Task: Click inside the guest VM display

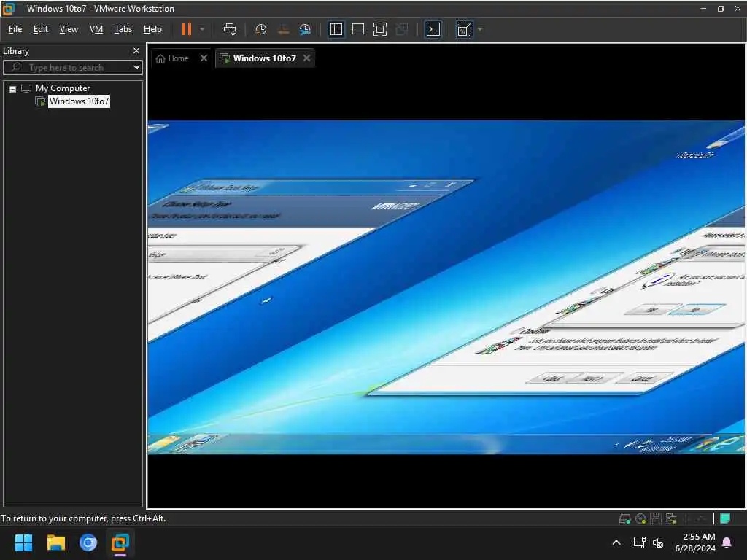Action: point(446,287)
